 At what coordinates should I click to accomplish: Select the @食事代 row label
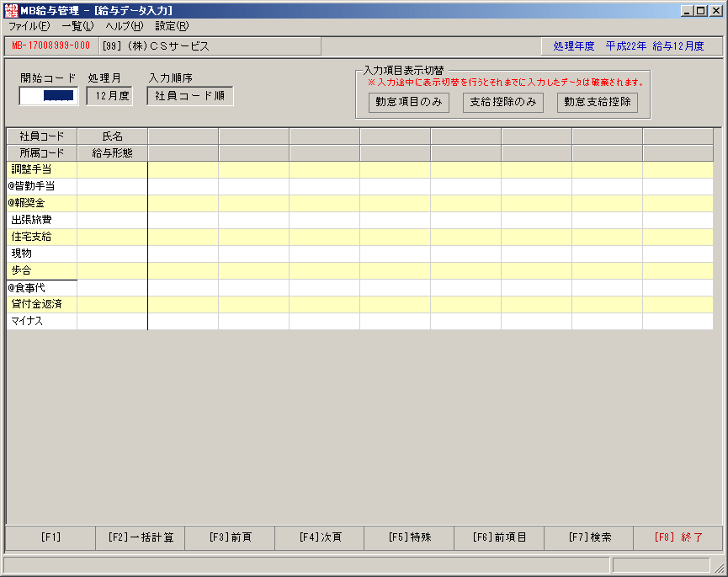coord(42,288)
